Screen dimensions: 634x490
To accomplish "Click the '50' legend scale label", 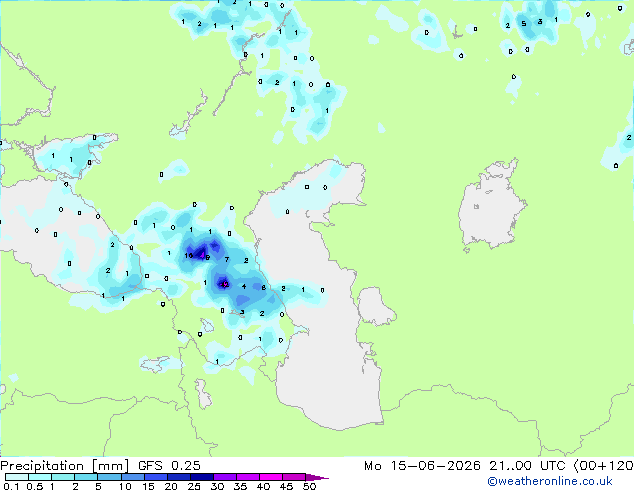I will point(309,486).
